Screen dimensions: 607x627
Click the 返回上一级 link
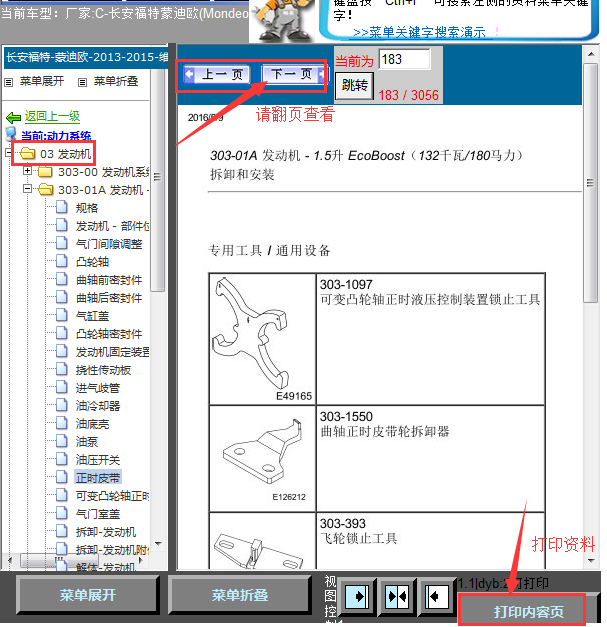[x=52, y=116]
